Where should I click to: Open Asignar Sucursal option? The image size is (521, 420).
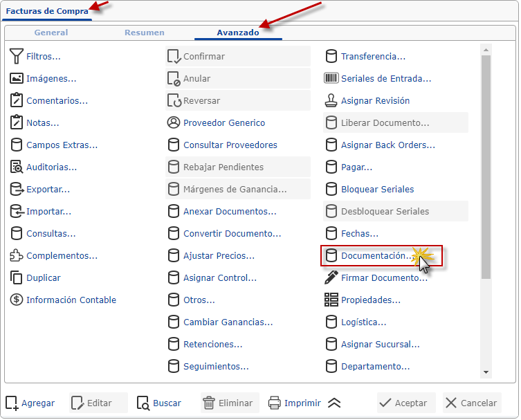pos(372,345)
